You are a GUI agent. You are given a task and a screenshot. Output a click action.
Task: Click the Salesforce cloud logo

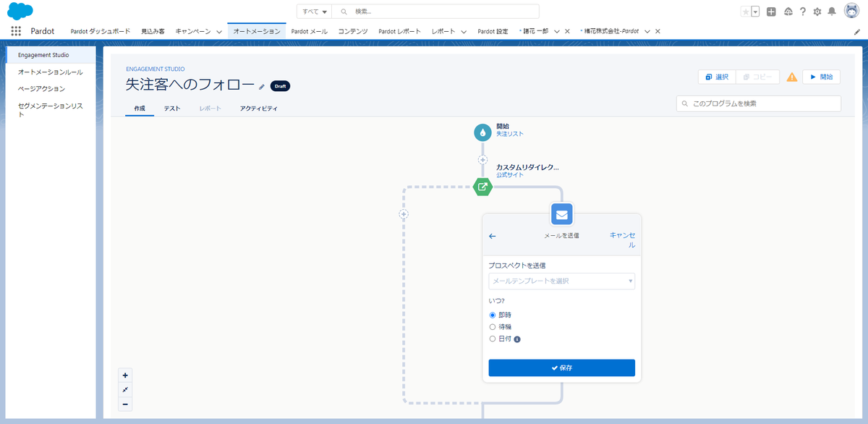click(20, 11)
